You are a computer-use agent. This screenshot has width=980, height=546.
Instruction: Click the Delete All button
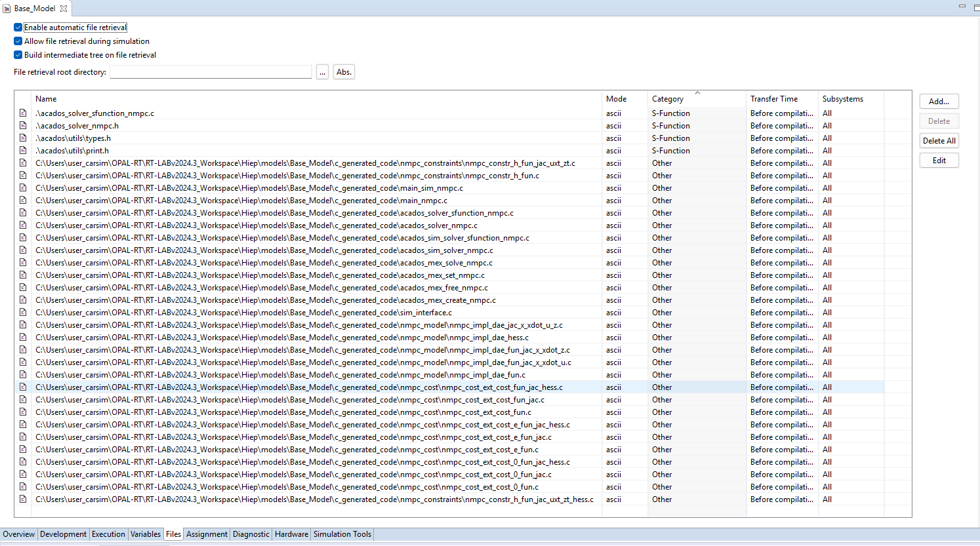click(x=939, y=141)
